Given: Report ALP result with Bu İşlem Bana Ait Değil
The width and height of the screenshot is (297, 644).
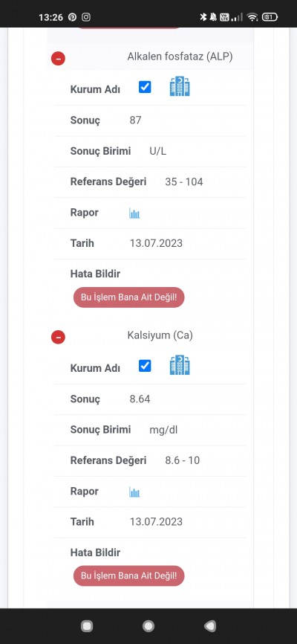Looking at the screenshot, I should pos(128,297).
